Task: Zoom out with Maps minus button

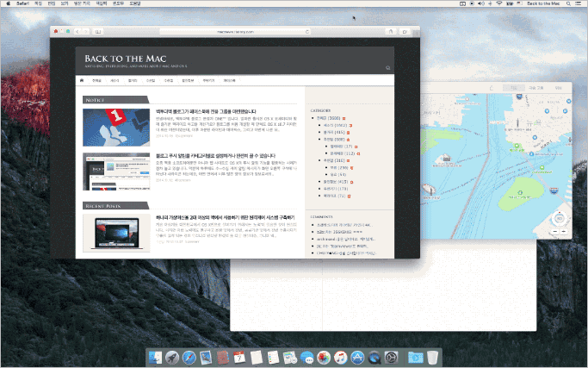Action: [555, 232]
